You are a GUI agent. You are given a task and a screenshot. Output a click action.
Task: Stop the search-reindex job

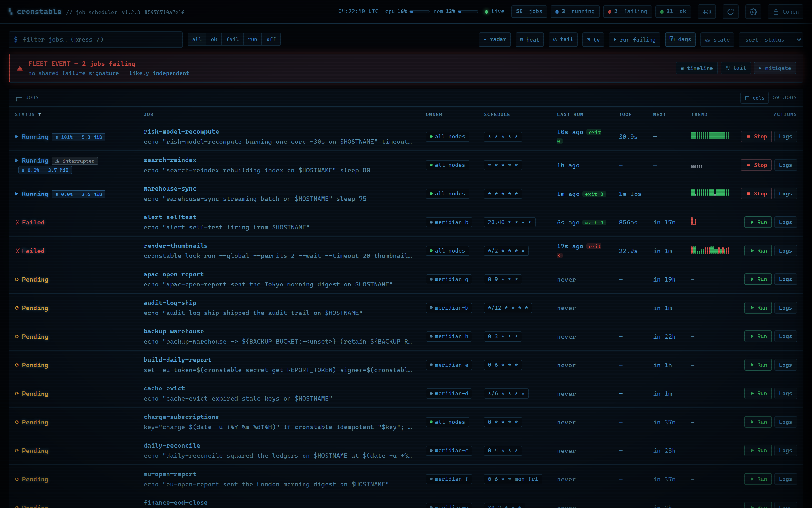click(x=756, y=165)
